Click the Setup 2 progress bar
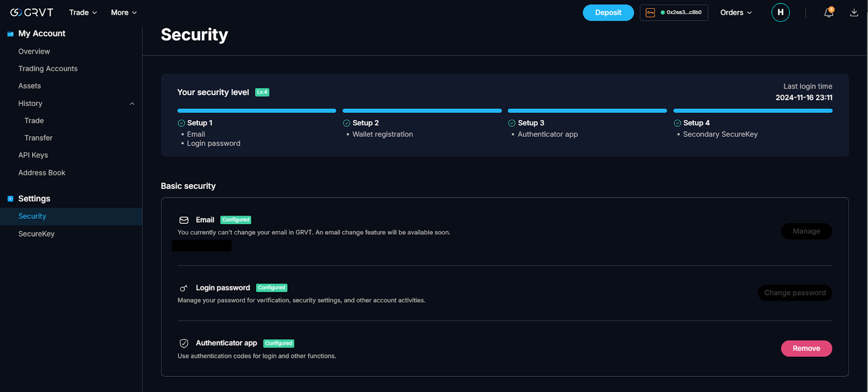Viewport: 868px width, 392px height. click(422, 111)
